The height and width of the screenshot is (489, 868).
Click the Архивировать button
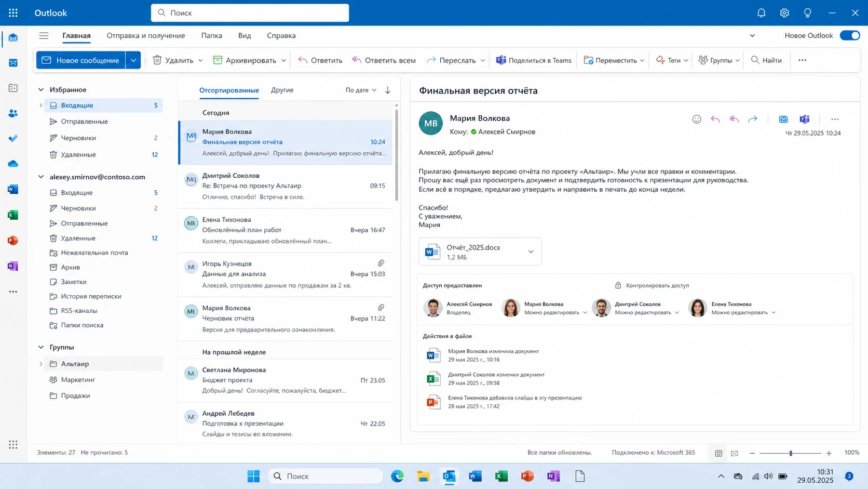249,60
